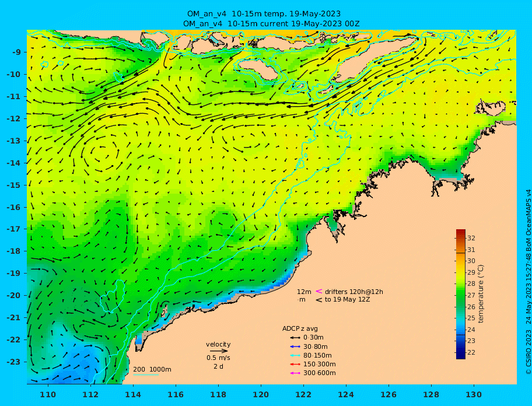Screen dimensions: 532x406
Task: Click longitude label '126'
Action: [388, 395]
